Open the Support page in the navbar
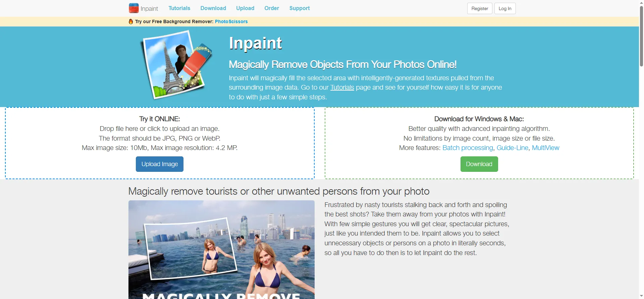644x299 pixels. click(300, 8)
